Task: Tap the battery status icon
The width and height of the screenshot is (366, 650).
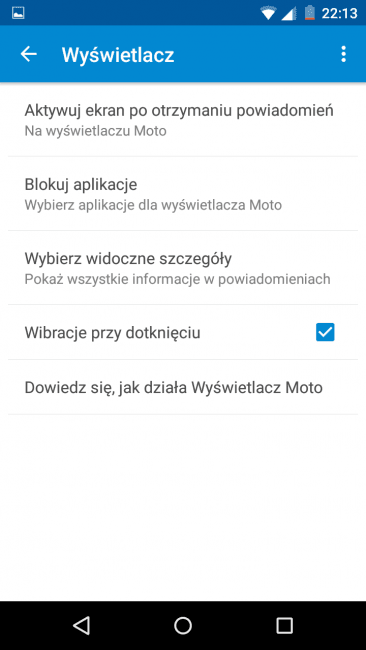Action: click(x=309, y=13)
